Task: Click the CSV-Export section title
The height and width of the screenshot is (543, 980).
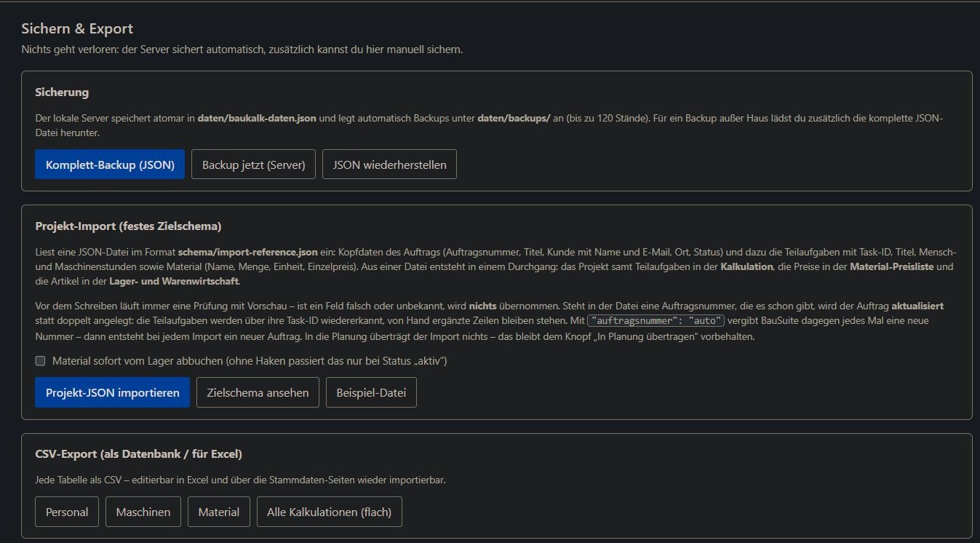Action: coord(138,454)
